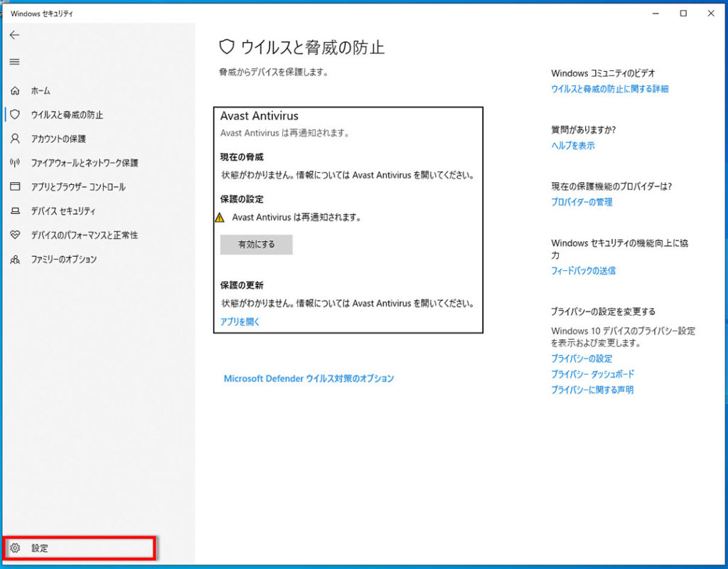Click the back arrow icon
This screenshot has height=569, width=728.
pos(14,35)
